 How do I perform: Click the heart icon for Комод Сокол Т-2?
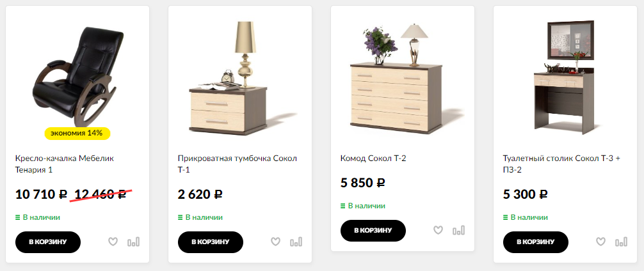tap(439, 230)
